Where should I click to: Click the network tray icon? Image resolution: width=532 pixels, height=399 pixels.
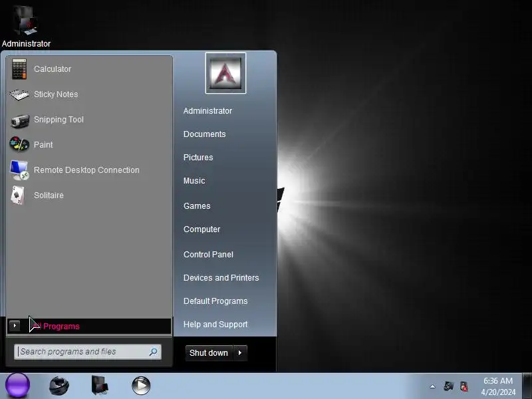(x=448, y=386)
